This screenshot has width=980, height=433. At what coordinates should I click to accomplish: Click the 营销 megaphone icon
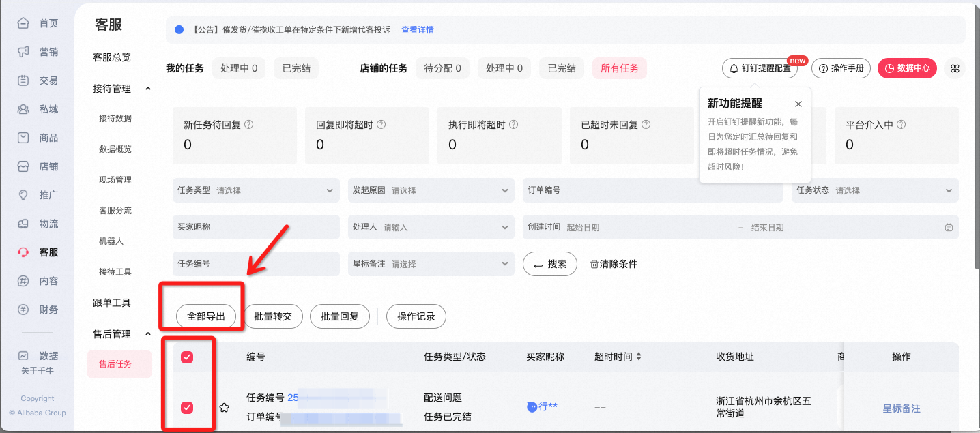coord(23,52)
